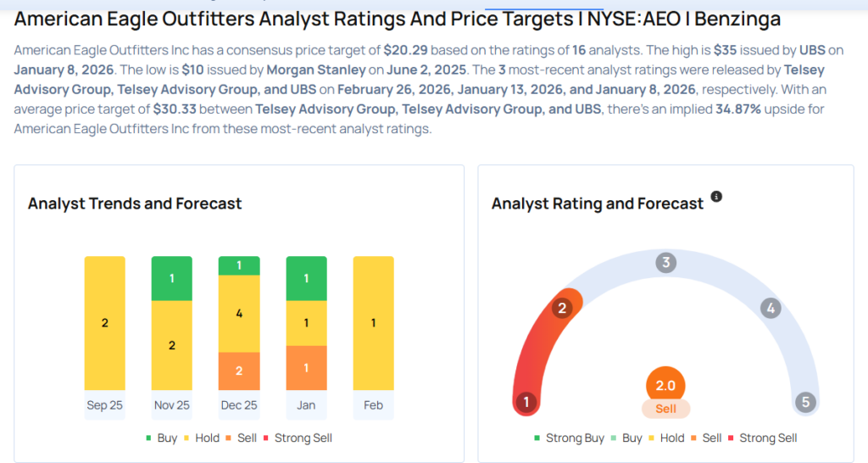Click gauge marker number 1
Viewport: 868px width, 463px height.
point(527,402)
